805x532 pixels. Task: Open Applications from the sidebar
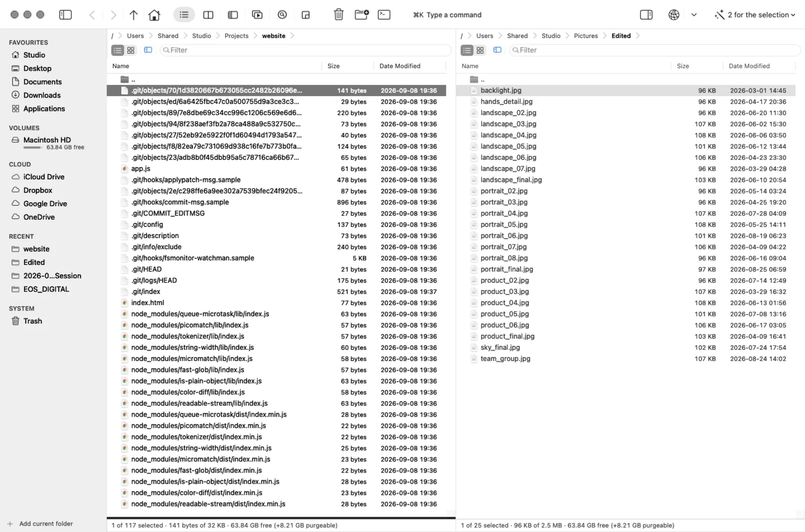pyautogui.click(x=44, y=109)
